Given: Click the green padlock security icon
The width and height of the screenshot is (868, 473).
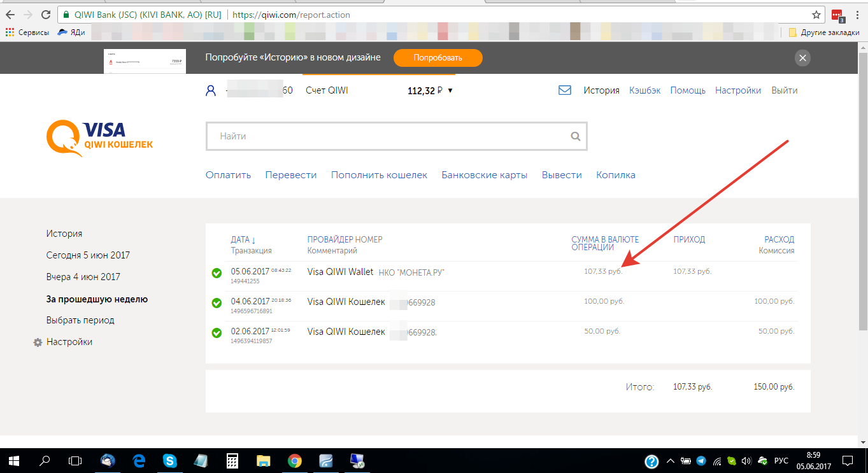Looking at the screenshot, I should pos(66,15).
